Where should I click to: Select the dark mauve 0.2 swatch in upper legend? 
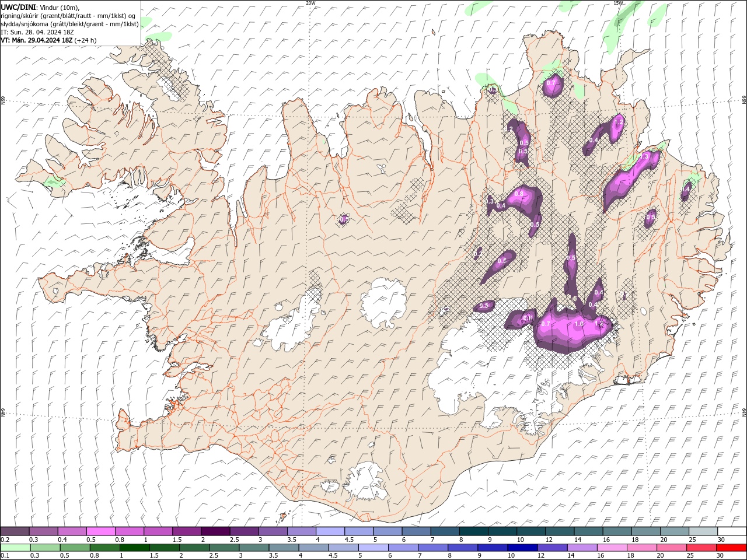point(15,531)
